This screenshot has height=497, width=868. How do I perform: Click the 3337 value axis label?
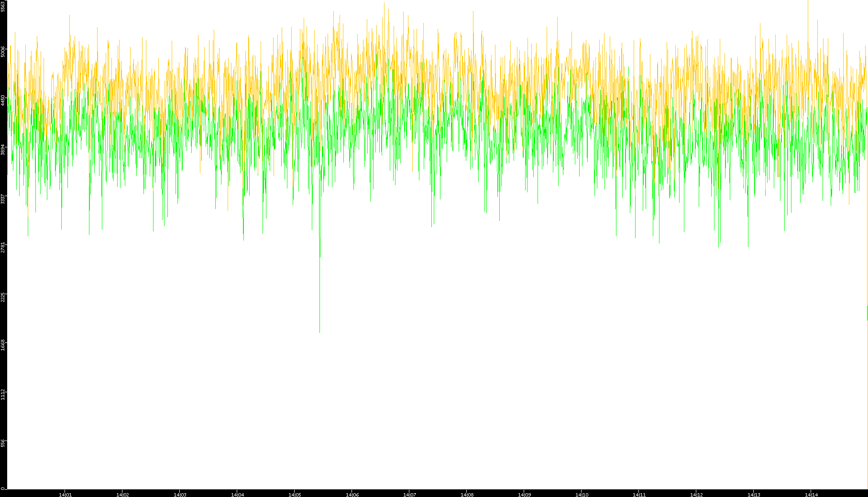tap(3, 199)
